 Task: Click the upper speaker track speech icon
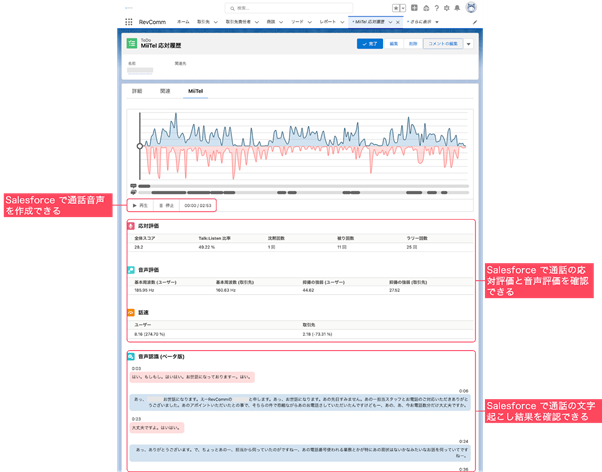pos(133,186)
